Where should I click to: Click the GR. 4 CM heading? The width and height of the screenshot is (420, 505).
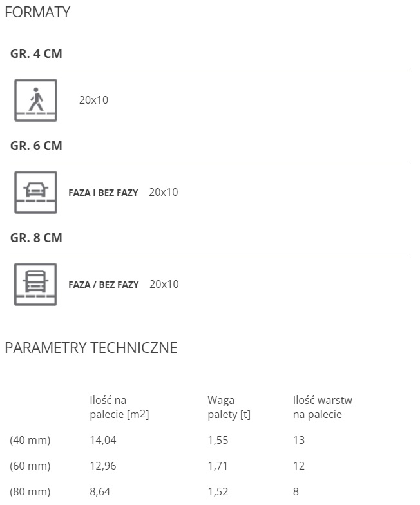[x=36, y=54]
